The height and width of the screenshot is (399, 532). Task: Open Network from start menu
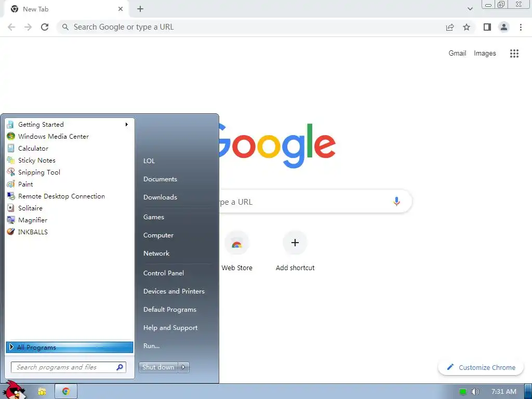tap(156, 254)
